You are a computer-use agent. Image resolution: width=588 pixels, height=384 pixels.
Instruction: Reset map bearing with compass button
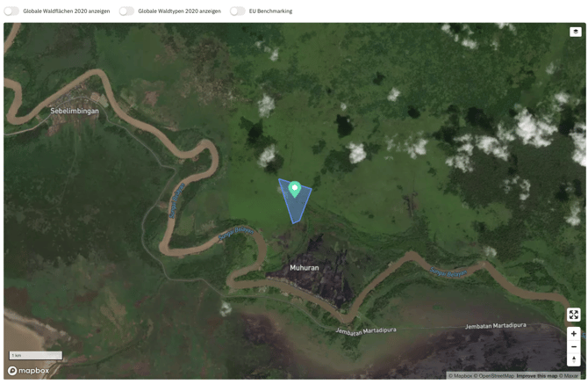[x=573, y=359]
